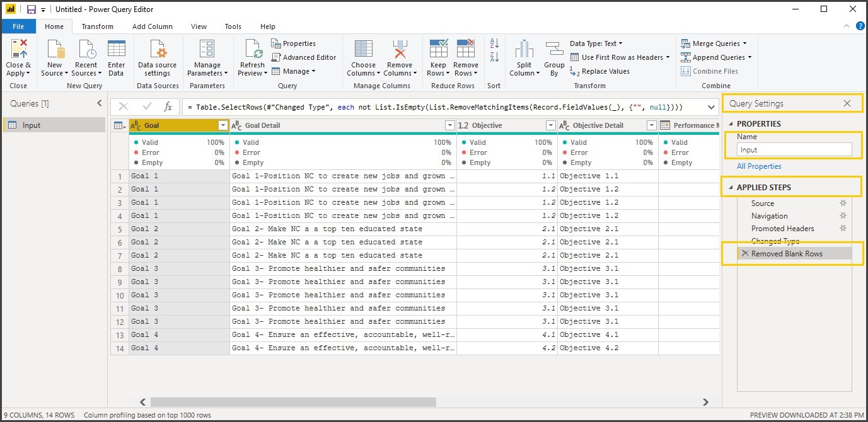Click the Choose Columns icon
Screen dimensions: 868x422
click(x=363, y=49)
